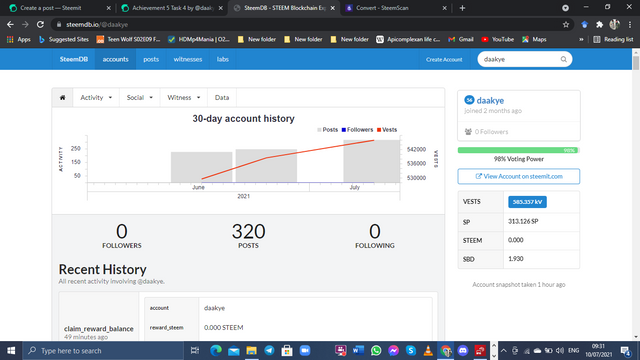Expand the Witness dropdown
Image resolution: width=640 pixels, height=360 pixels.
(184, 98)
